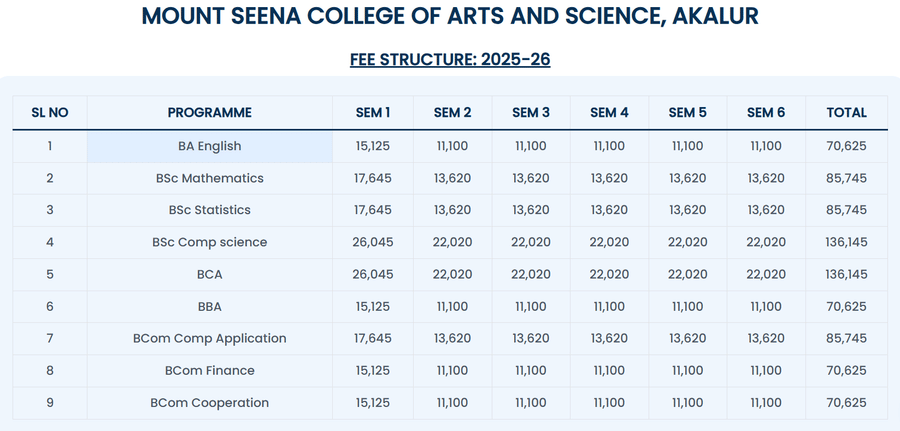Click the BA English programme cell
The height and width of the screenshot is (431, 900).
point(210,146)
